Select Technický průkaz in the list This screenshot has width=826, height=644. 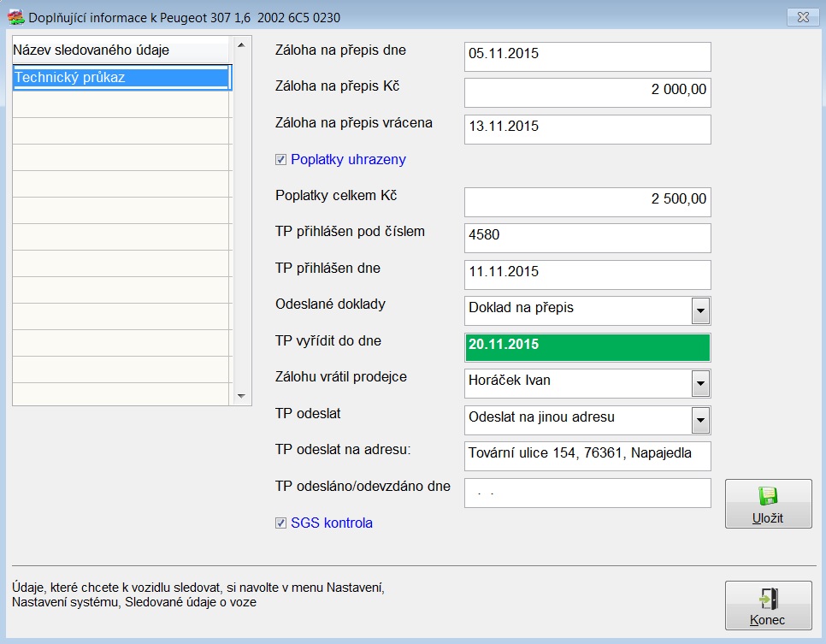tap(121, 78)
